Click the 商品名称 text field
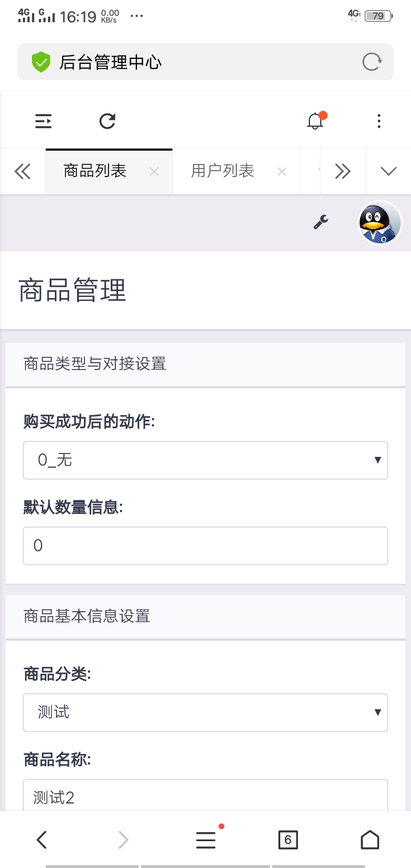 click(x=205, y=797)
